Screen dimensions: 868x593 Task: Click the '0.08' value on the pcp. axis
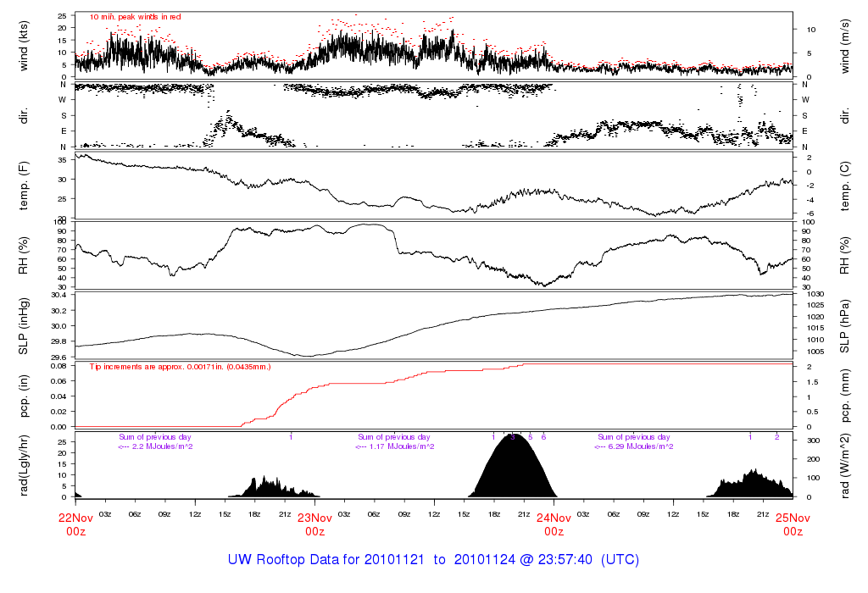point(58,366)
